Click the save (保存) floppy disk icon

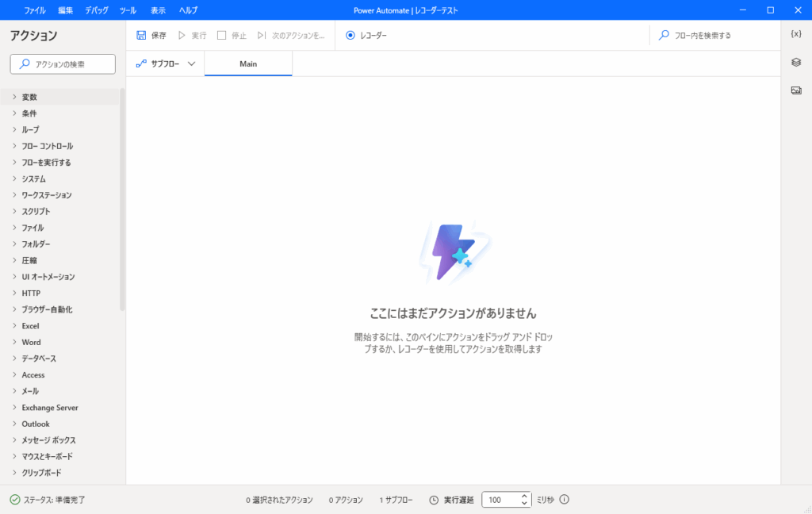tap(141, 35)
